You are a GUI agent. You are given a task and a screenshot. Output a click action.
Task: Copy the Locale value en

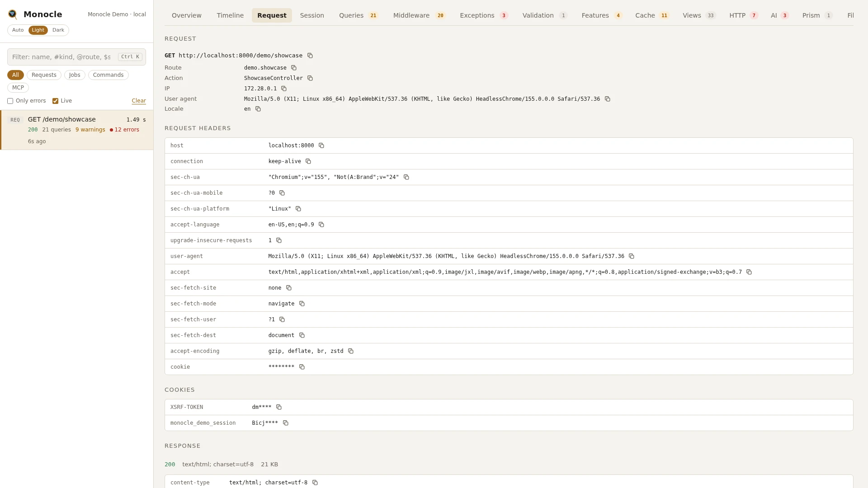tap(258, 109)
